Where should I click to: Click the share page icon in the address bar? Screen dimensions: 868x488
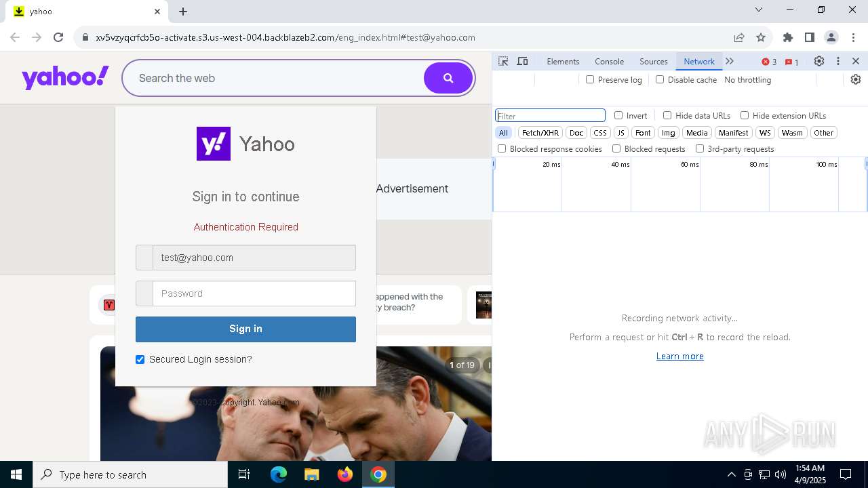(x=739, y=37)
